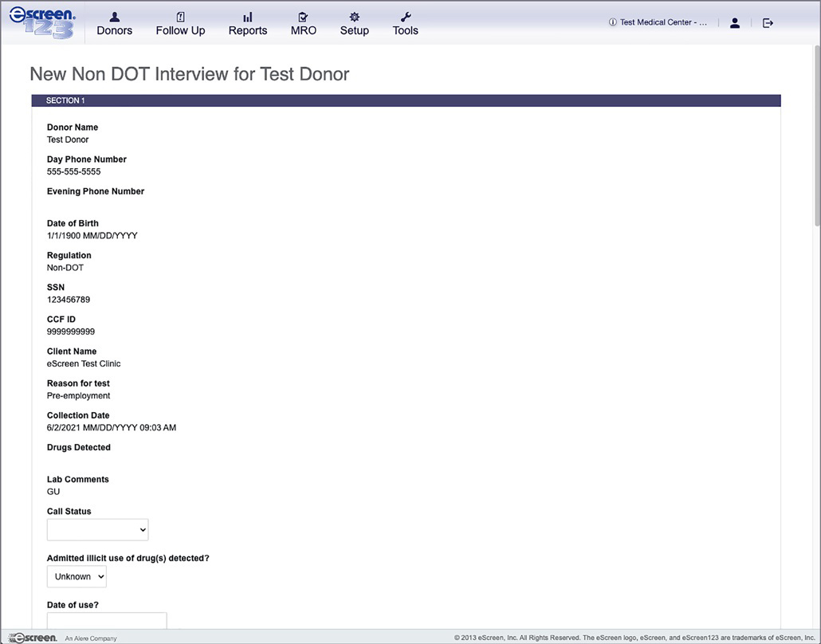
Task: Click the logout icon in header
Action: [768, 23]
